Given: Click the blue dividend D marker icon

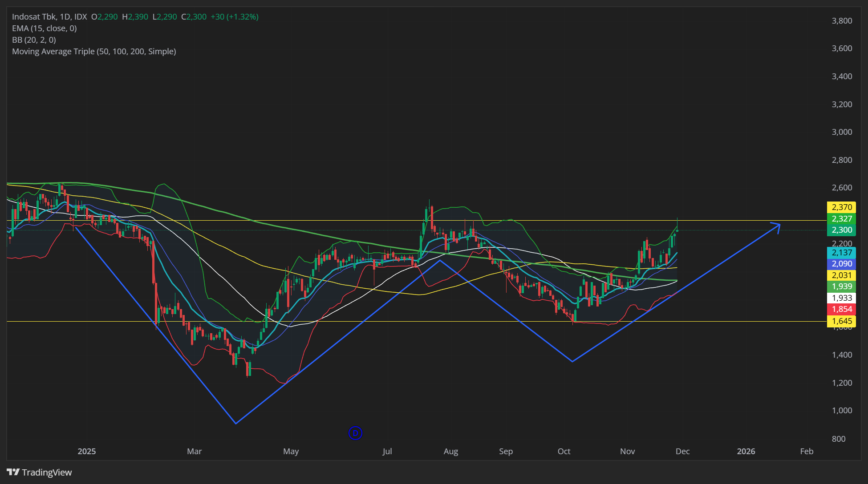Looking at the screenshot, I should (355, 433).
